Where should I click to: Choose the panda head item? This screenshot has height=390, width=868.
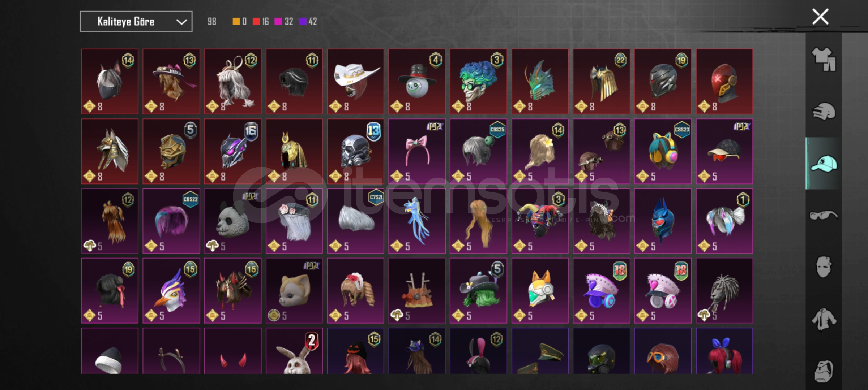[x=232, y=221]
